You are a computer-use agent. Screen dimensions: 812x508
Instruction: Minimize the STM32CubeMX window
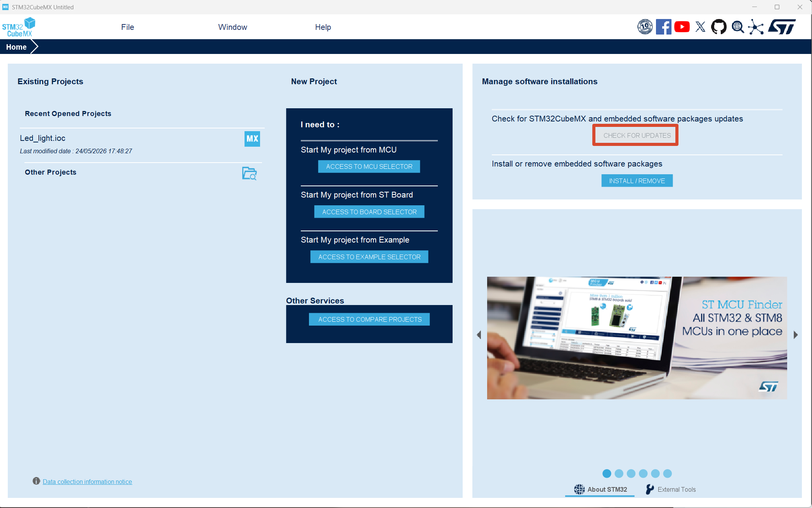click(755, 7)
